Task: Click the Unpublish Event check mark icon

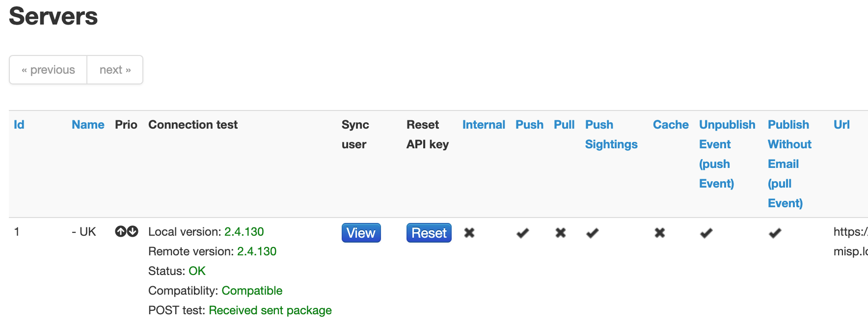Action: (x=706, y=233)
